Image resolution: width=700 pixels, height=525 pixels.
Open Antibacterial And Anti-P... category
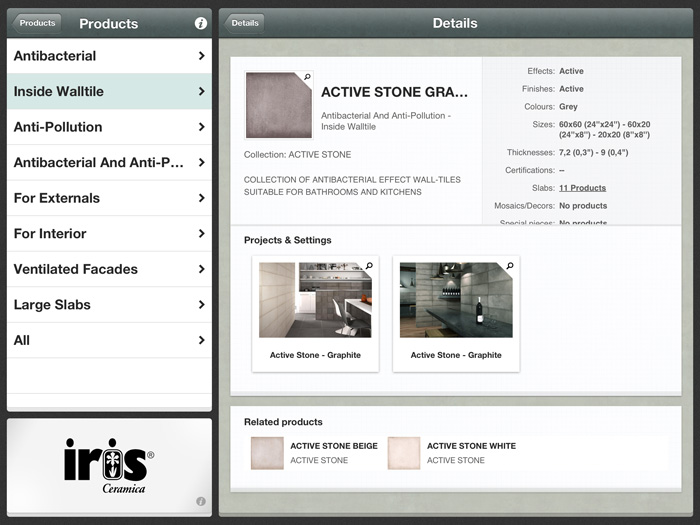109,162
